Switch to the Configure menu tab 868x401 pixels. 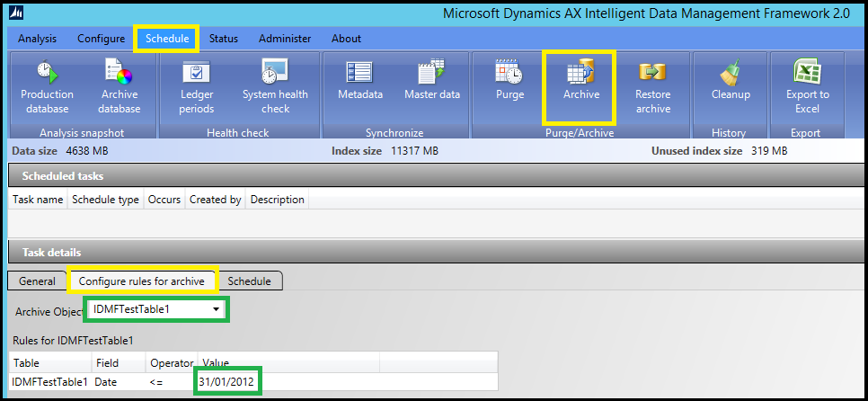[x=101, y=39]
